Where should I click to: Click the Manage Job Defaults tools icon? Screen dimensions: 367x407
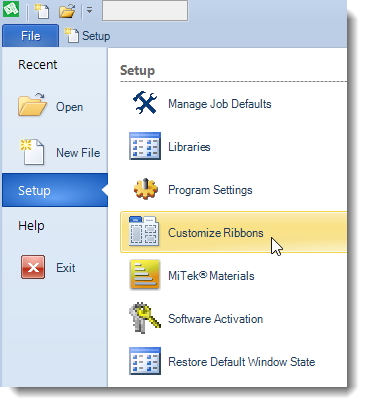pyautogui.click(x=145, y=103)
